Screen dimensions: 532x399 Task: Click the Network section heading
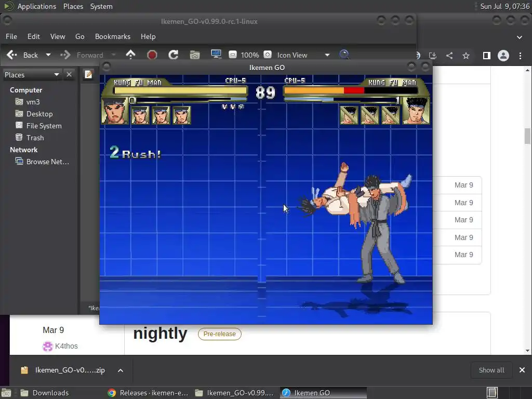23,150
